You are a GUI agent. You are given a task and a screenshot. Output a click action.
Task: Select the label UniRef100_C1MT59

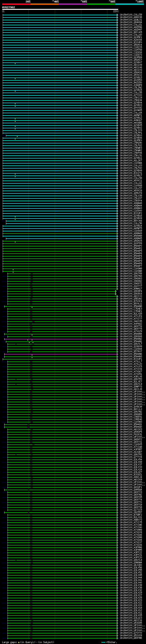131,50
